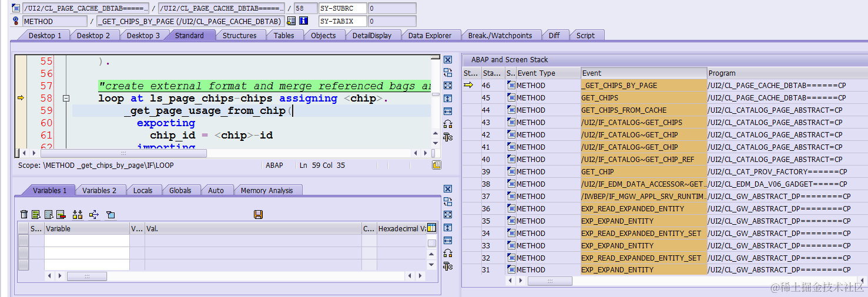Screen dimensions: 868x297
Task: Click yellow double down-arrow icon in Variables toolbar
Action: click(78, 215)
